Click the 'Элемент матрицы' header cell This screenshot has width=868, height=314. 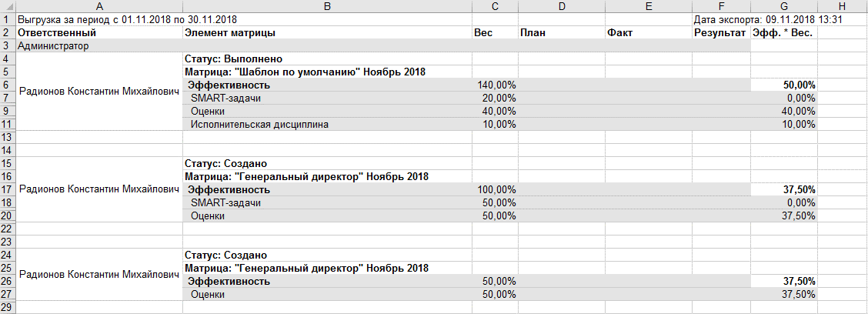(230, 33)
